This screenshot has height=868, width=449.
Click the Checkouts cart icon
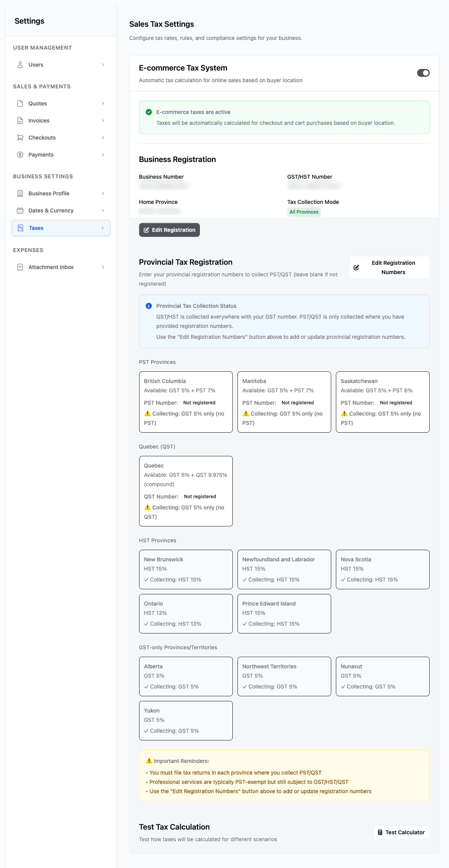(20, 138)
